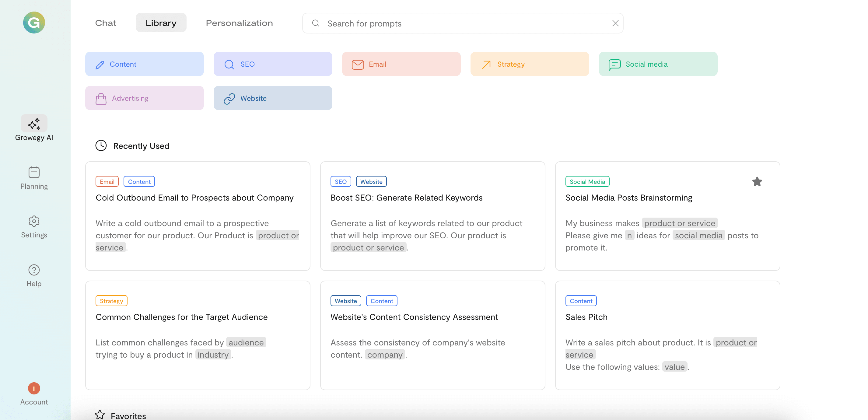Viewport: 868px width, 420px height.
Task: Filter prompts by Social media category
Action: 658,64
